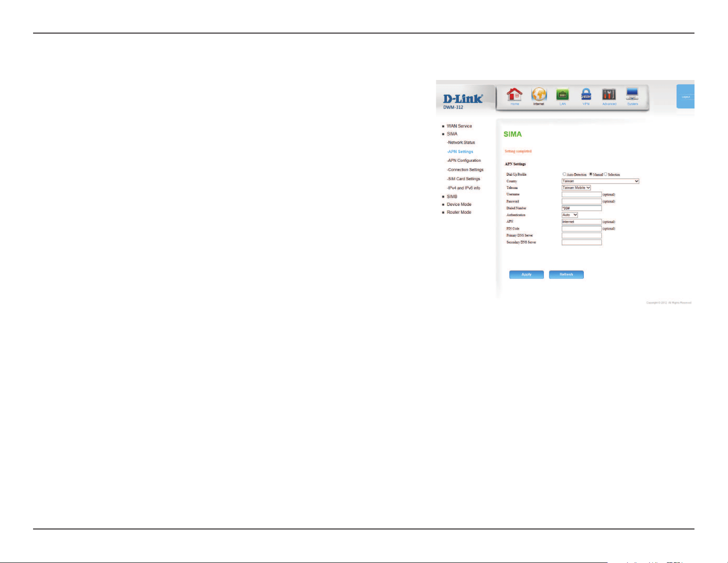Expand the SIMA sidebar section

click(452, 134)
